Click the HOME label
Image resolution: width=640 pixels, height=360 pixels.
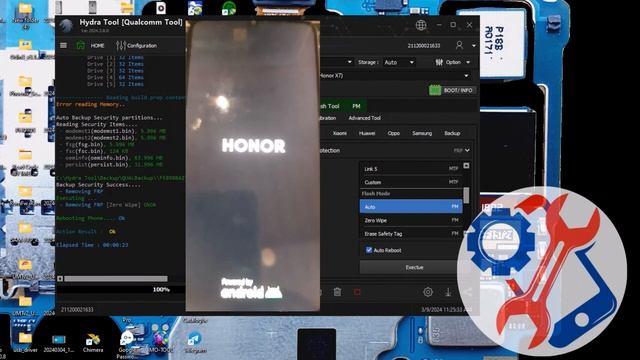pyautogui.click(x=98, y=46)
